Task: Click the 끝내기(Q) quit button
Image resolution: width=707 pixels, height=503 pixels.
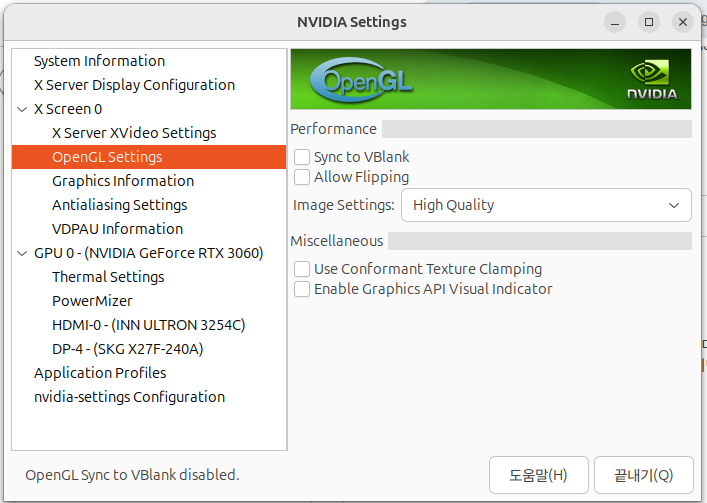Action: (x=643, y=475)
